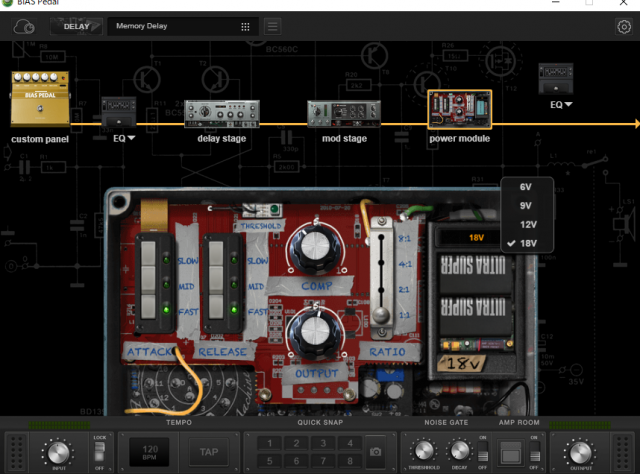Click the quick snap camera icon
Image resolution: width=640 pixels, height=474 pixels.
(x=376, y=452)
